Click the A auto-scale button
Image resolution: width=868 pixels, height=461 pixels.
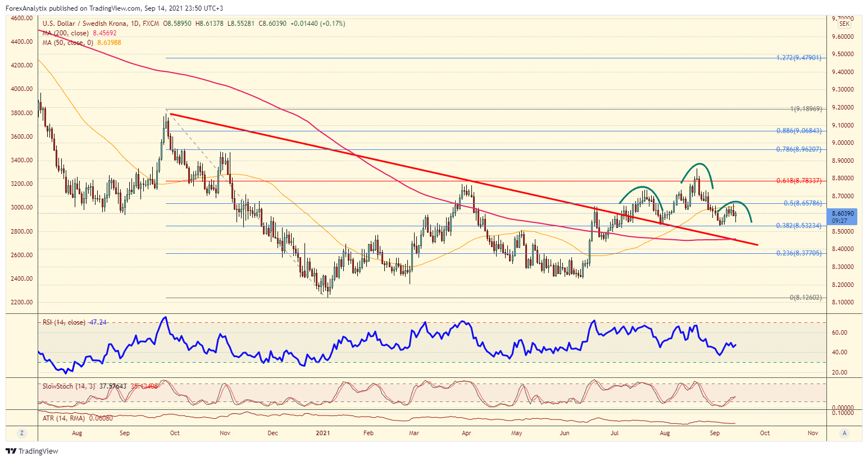(x=844, y=433)
